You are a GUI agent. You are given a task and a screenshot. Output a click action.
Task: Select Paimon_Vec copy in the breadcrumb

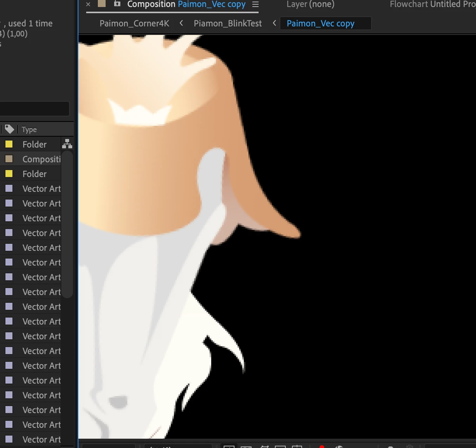pyautogui.click(x=320, y=24)
